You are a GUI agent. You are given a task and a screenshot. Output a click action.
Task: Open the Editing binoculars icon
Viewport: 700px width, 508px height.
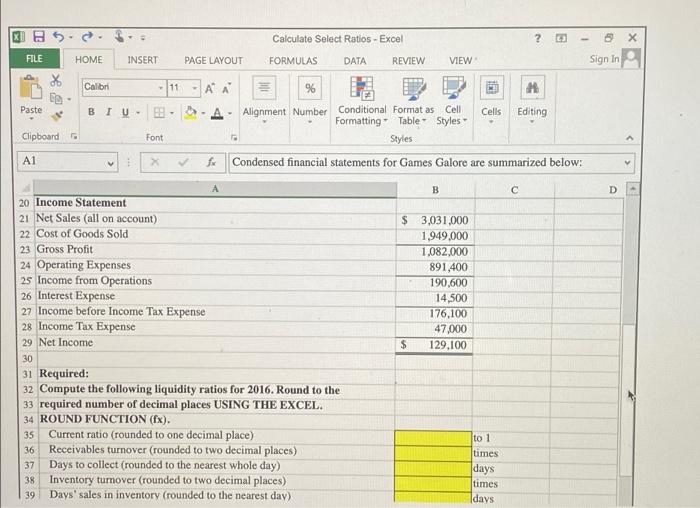click(x=532, y=87)
